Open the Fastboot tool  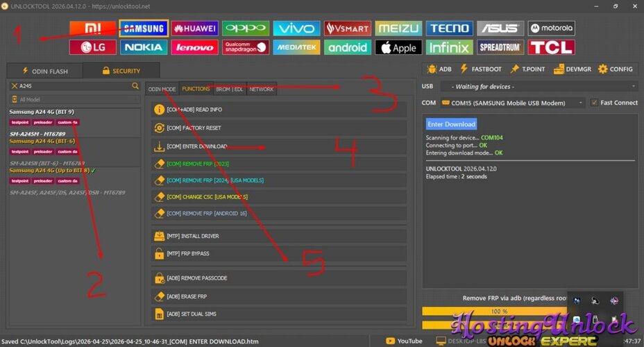(480, 69)
